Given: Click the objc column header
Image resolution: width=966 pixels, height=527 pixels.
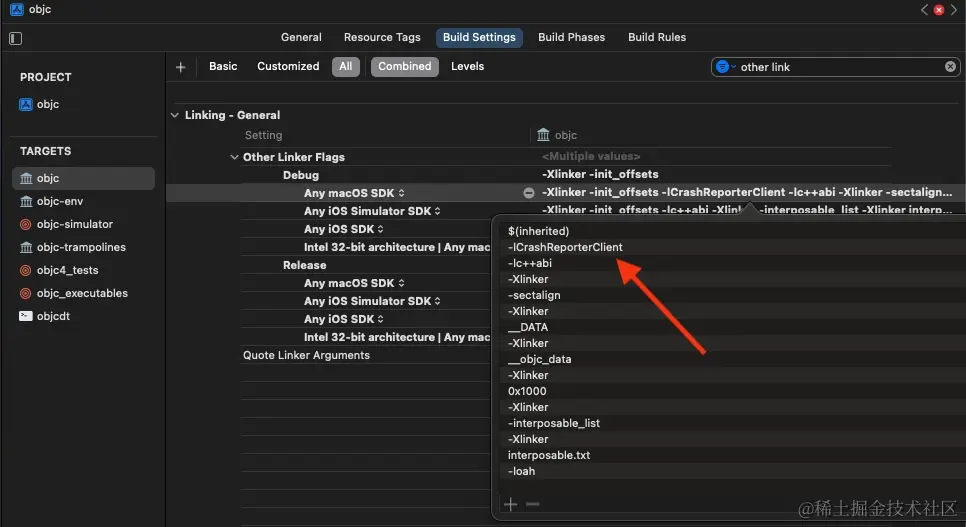Looking at the screenshot, I should 557,135.
